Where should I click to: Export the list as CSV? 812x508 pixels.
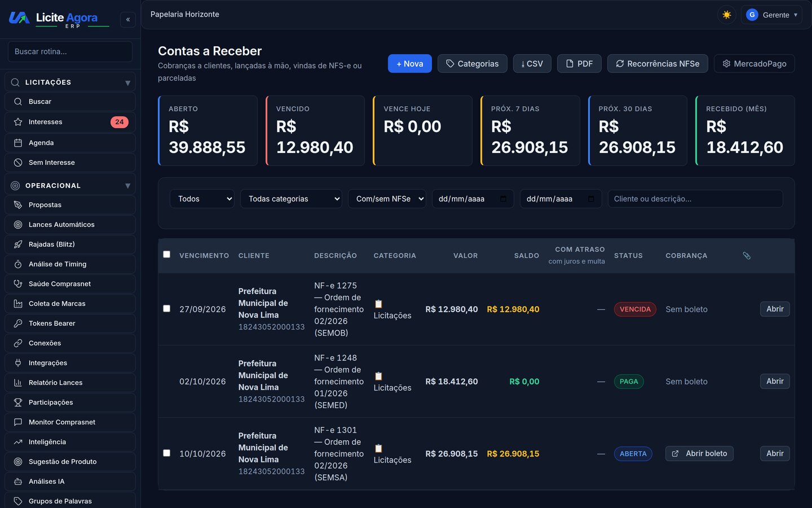pyautogui.click(x=532, y=64)
